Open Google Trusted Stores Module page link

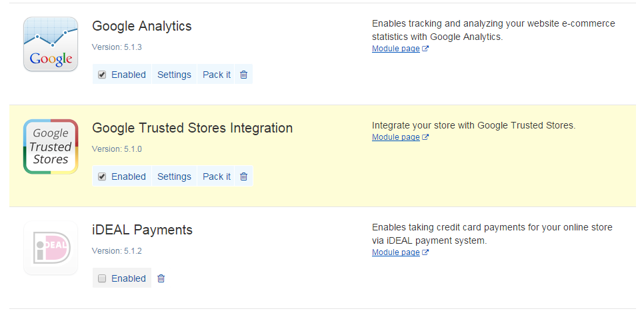395,137
